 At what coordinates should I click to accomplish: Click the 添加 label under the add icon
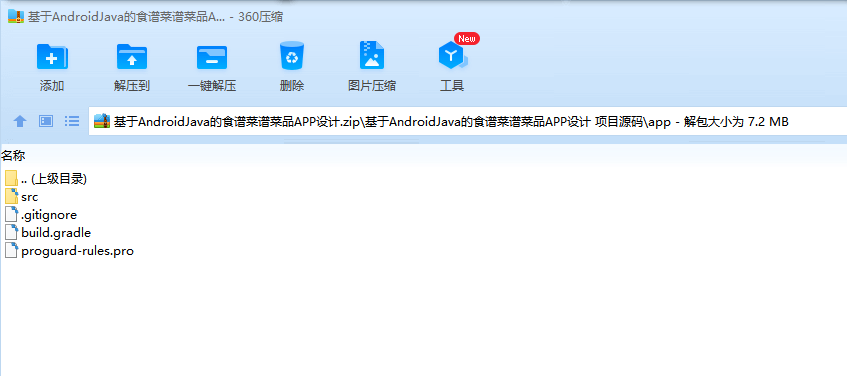52,85
